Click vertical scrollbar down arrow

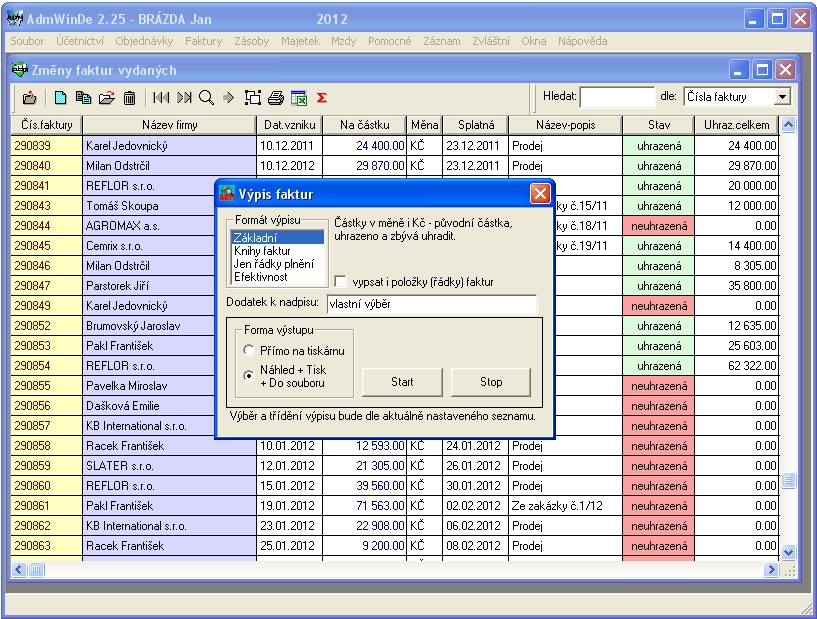pos(788,552)
